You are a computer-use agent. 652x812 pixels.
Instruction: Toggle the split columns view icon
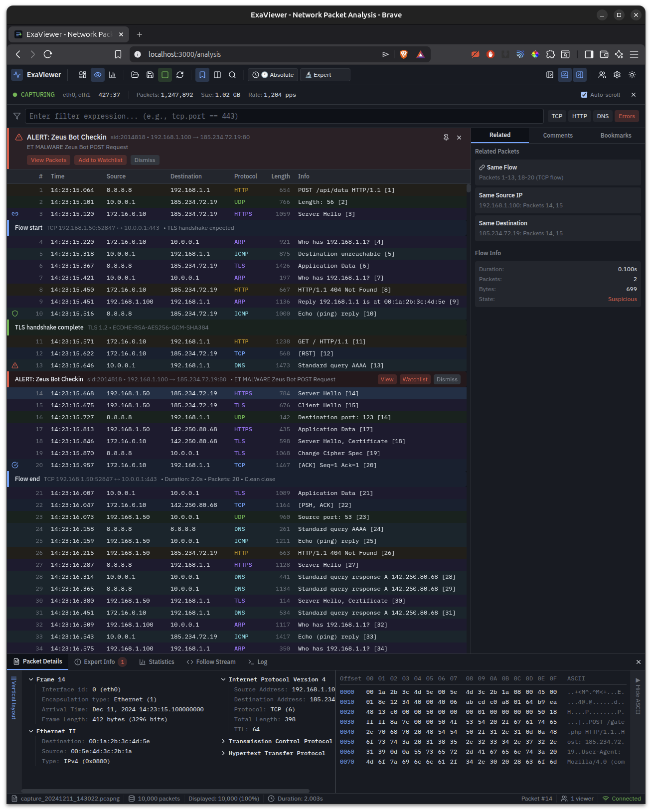point(217,75)
